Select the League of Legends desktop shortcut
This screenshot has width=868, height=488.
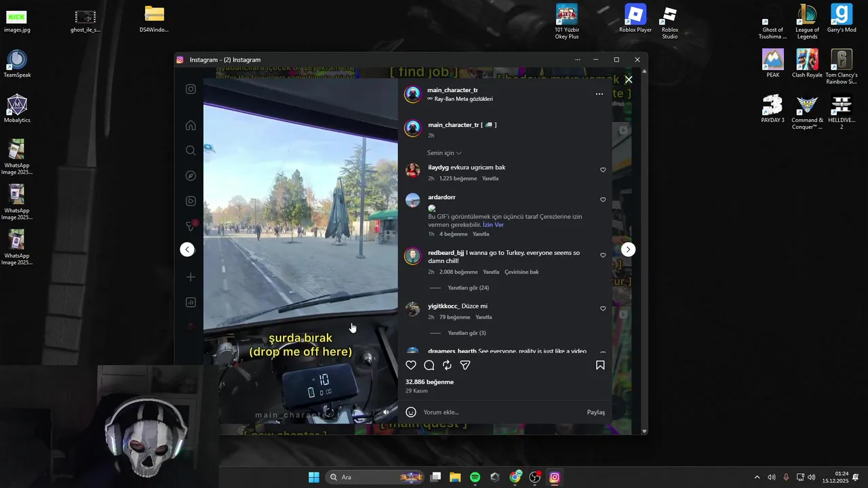[807, 22]
